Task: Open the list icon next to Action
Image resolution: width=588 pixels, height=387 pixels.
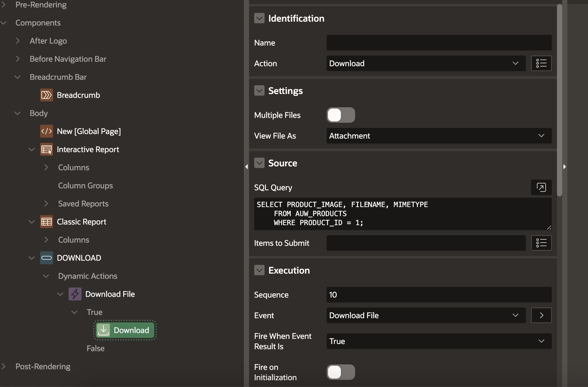Action: tap(541, 63)
